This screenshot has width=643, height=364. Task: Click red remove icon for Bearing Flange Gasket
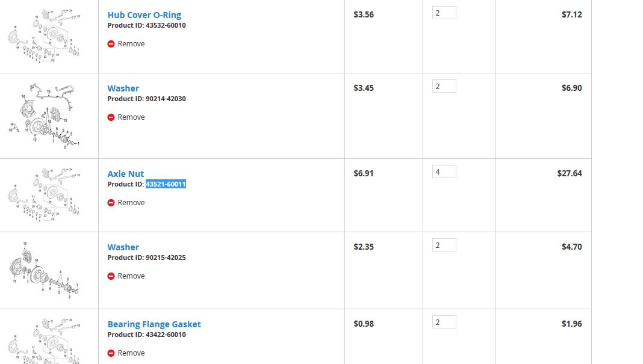tap(111, 353)
